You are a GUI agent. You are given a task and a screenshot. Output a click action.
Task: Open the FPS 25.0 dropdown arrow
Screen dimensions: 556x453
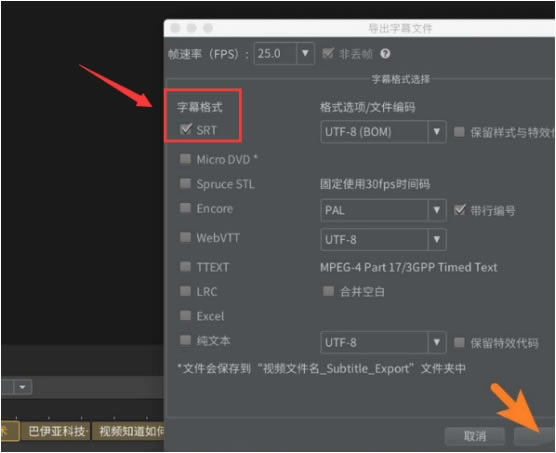pyautogui.click(x=305, y=54)
